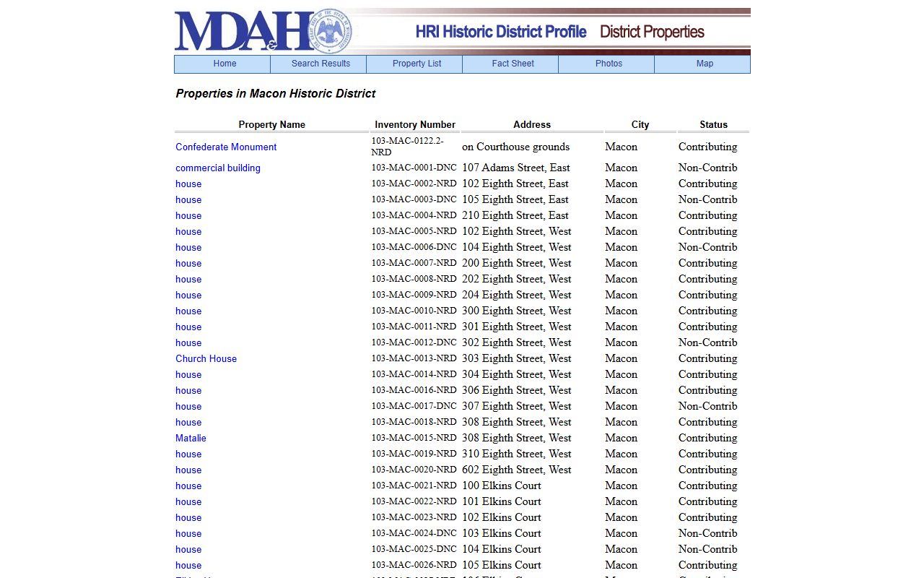The width and height of the screenshot is (924, 578).
Task: Open the Confederate Monument property link
Action: (x=226, y=147)
